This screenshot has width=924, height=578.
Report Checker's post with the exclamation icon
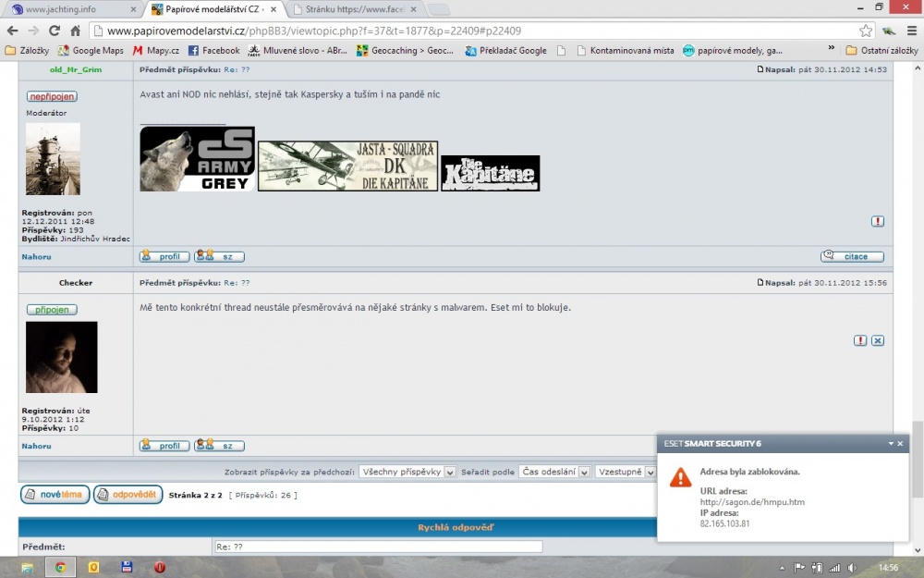coord(860,340)
